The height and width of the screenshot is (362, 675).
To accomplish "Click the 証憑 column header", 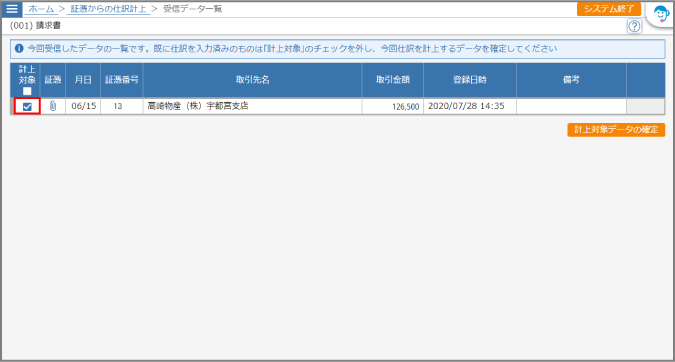I will (53, 80).
